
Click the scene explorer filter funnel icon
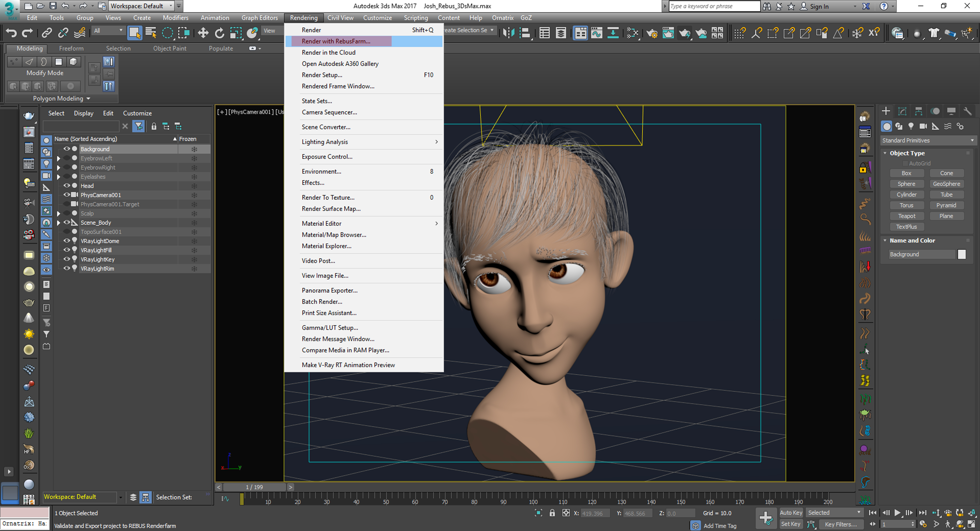point(138,126)
